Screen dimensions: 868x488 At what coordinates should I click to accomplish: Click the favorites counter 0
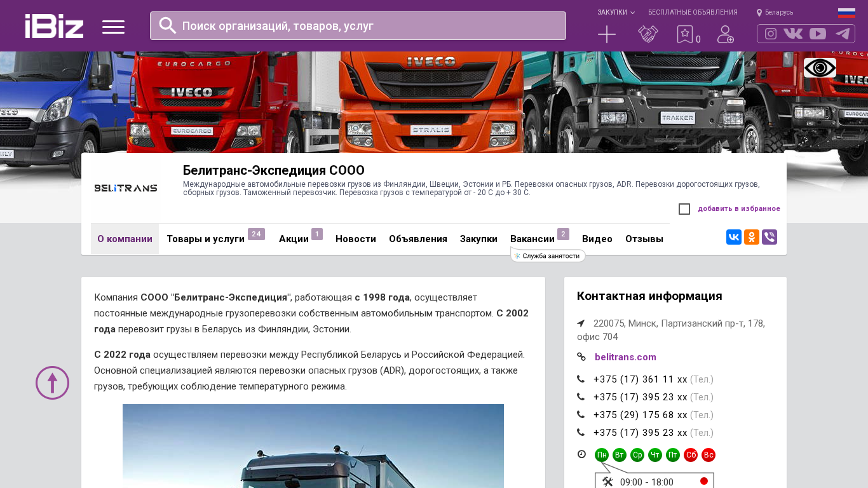coord(698,39)
